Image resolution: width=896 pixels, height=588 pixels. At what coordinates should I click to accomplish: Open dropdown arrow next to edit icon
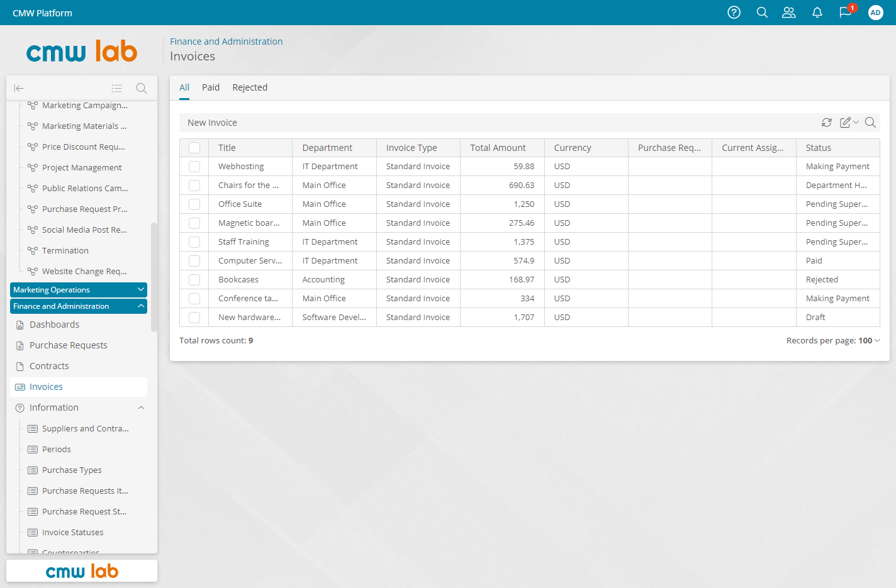[x=856, y=123]
